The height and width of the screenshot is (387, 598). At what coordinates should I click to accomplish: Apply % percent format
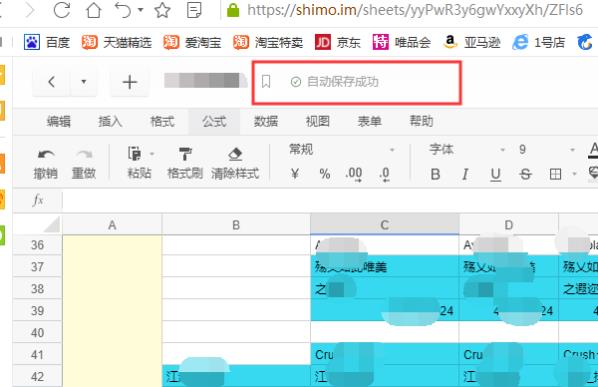(325, 174)
